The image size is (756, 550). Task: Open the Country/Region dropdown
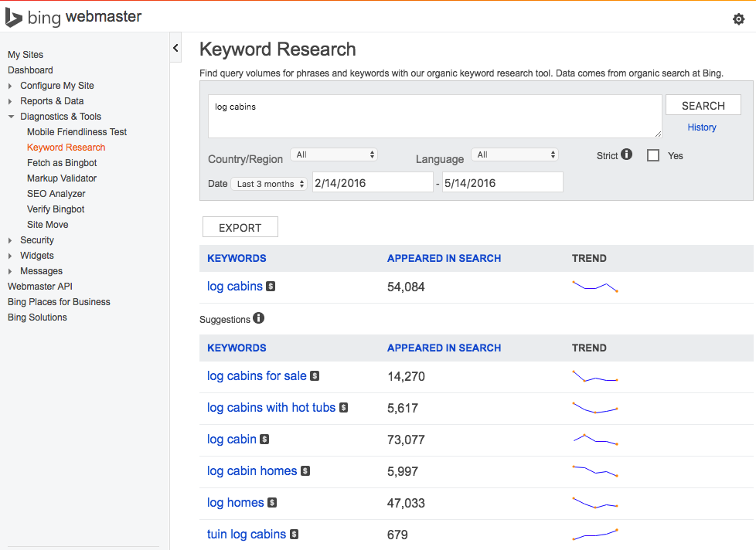click(x=334, y=154)
